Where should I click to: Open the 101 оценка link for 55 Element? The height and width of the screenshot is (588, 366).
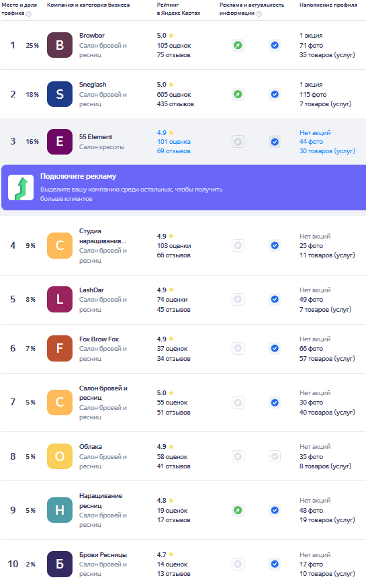tap(174, 142)
